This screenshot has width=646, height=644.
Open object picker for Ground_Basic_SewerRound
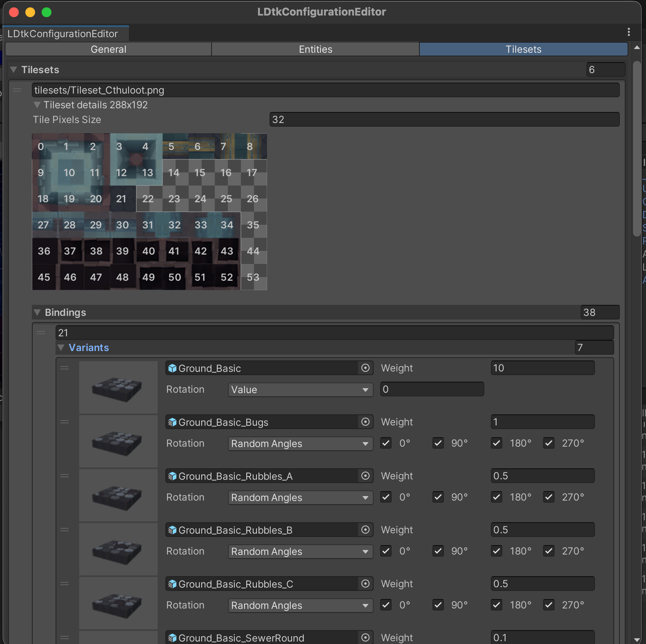click(x=365, y=637)
